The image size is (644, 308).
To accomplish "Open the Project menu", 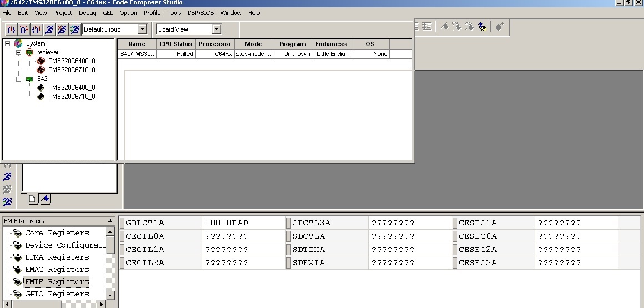I will click(63, 13).
